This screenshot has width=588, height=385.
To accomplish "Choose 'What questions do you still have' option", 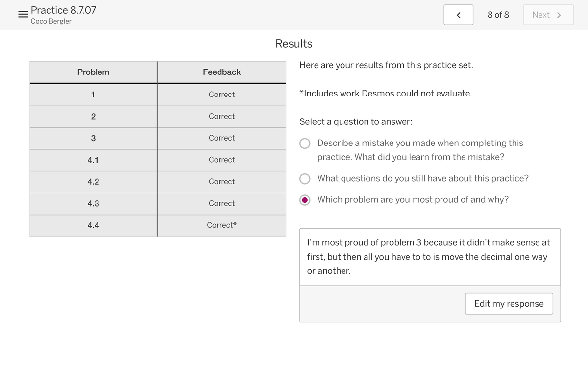I will coord(305,179).
